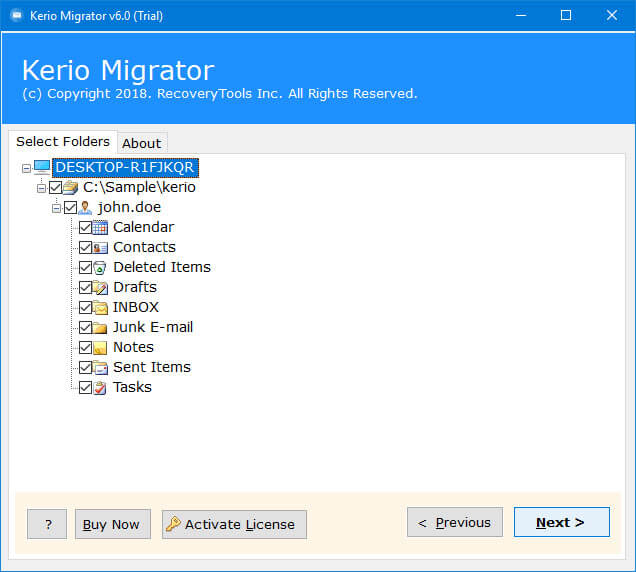Collapse the C:\Sample\kerio node
The image size is (636, 572).
41,188
